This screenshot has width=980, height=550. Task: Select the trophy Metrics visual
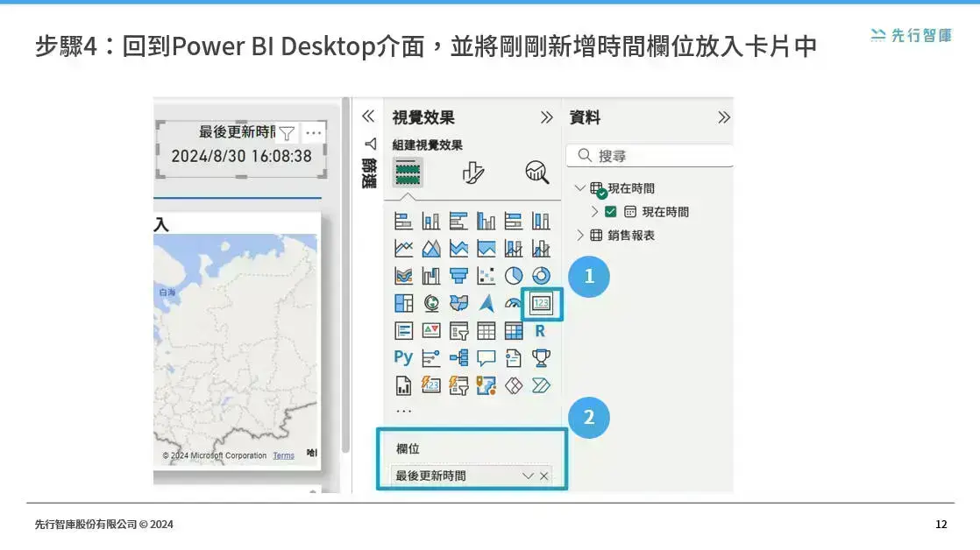pos(541,358)
